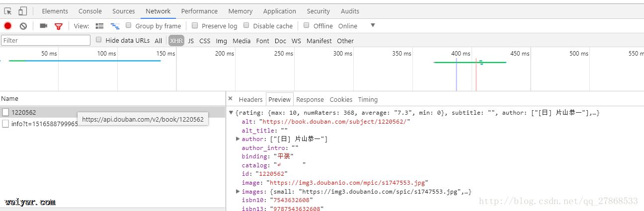Open the Console tab

90,11
